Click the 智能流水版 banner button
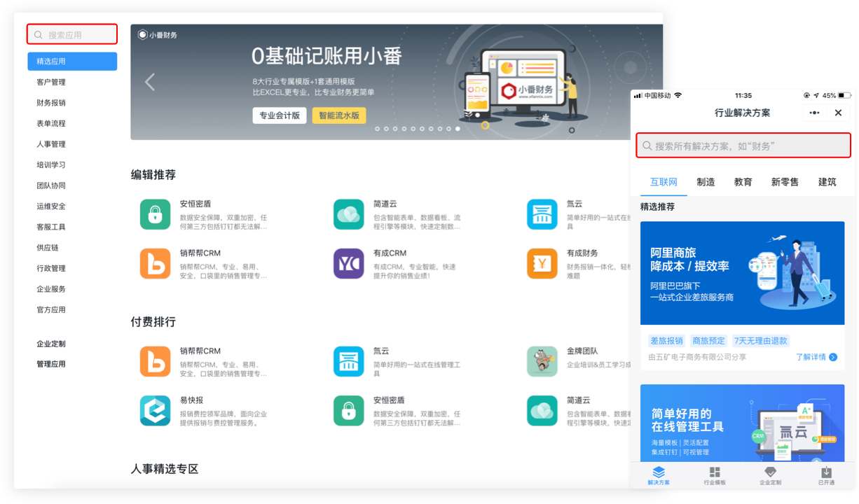 tap(339, 115)
